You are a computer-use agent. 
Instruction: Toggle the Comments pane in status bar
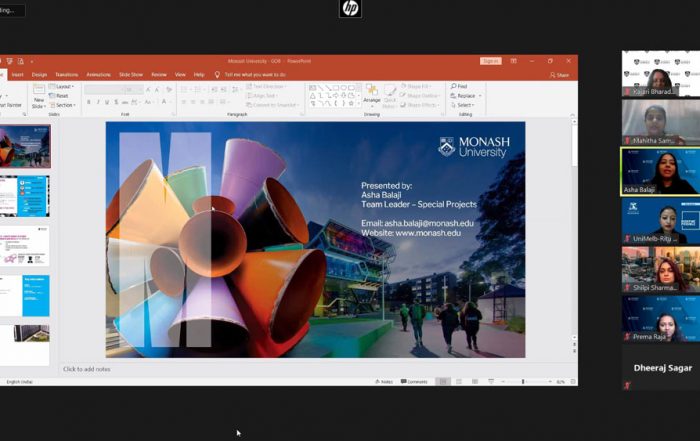414,382
